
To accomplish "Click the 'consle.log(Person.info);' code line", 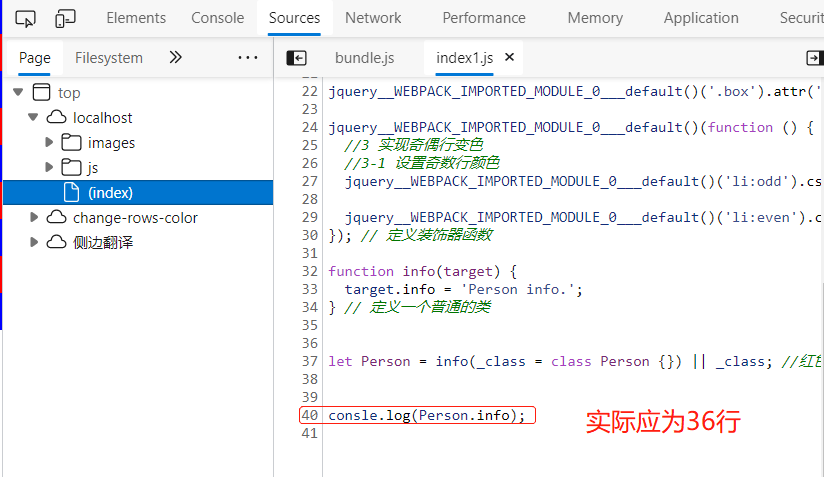I will [427, 416].
